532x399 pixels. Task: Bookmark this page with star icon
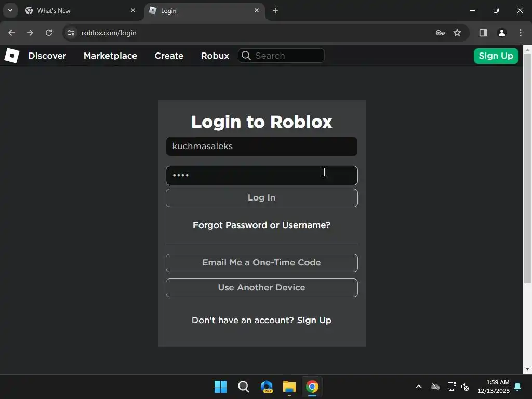tap(457, 33)
